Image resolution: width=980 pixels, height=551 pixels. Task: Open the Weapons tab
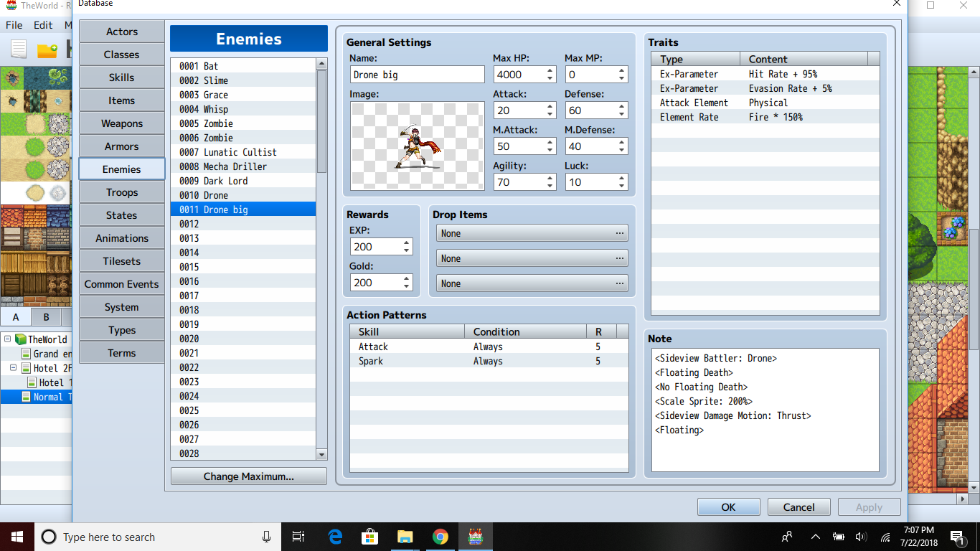122,123
